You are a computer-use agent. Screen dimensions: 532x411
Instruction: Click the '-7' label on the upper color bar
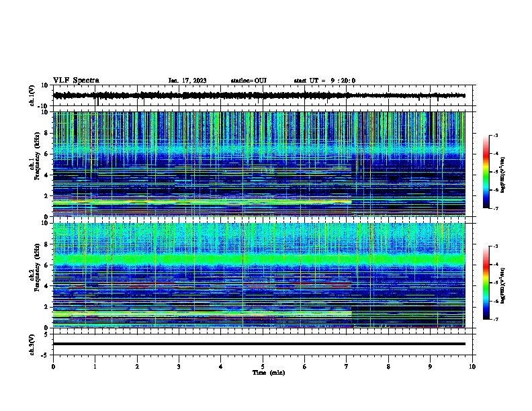[496, 209]
